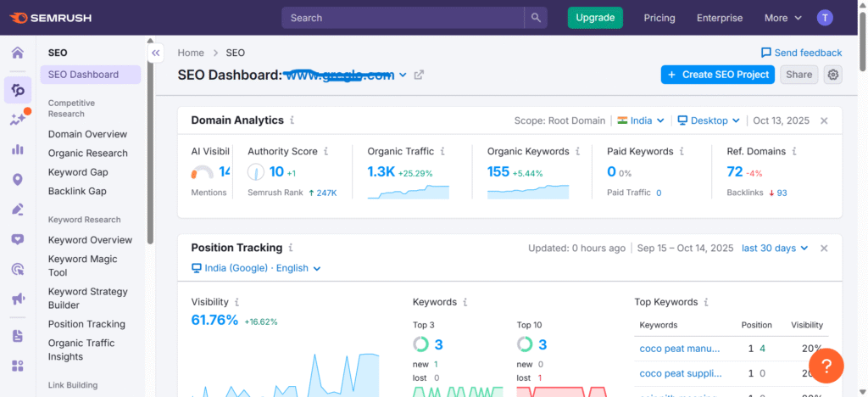Screen dimensions: 868x397
Task: Show info for Position Tracking title
Action: [291, 248]
